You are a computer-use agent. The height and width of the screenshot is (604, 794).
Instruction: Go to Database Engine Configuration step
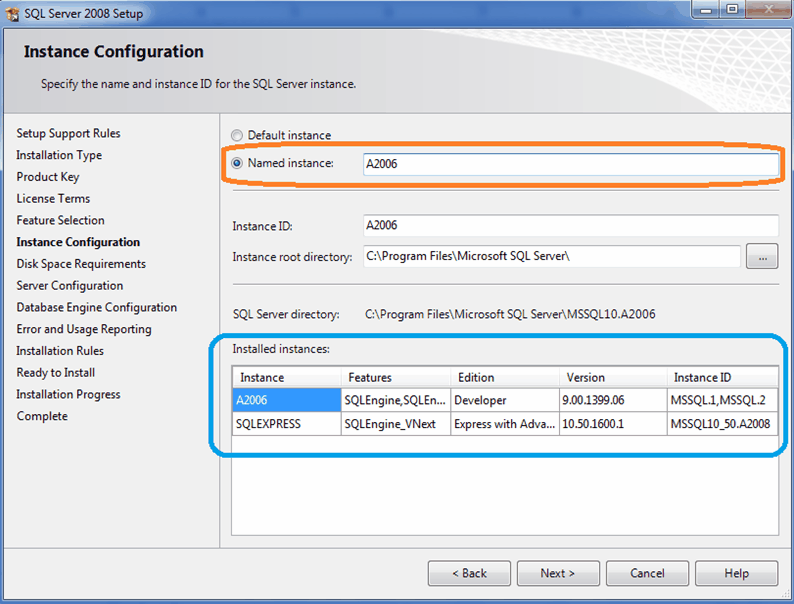point(97,307)
